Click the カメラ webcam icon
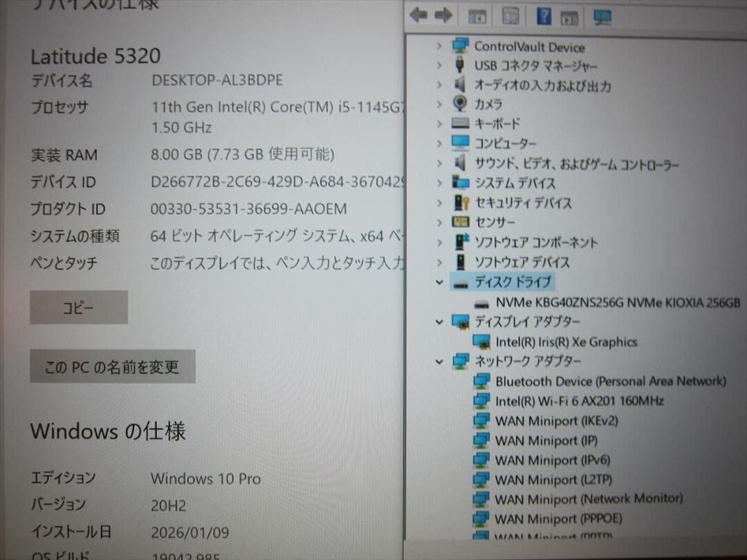Screen dimensions: 747x560 click(460, 103)
